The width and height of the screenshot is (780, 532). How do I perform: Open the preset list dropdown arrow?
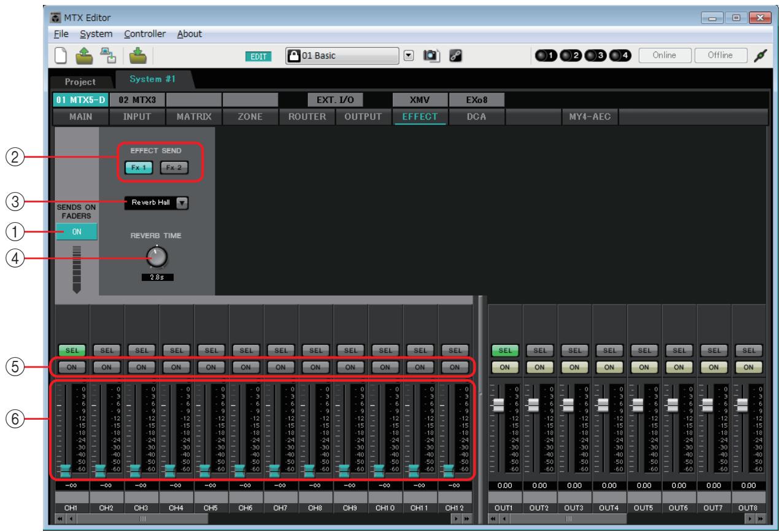[x=407, y=56]
